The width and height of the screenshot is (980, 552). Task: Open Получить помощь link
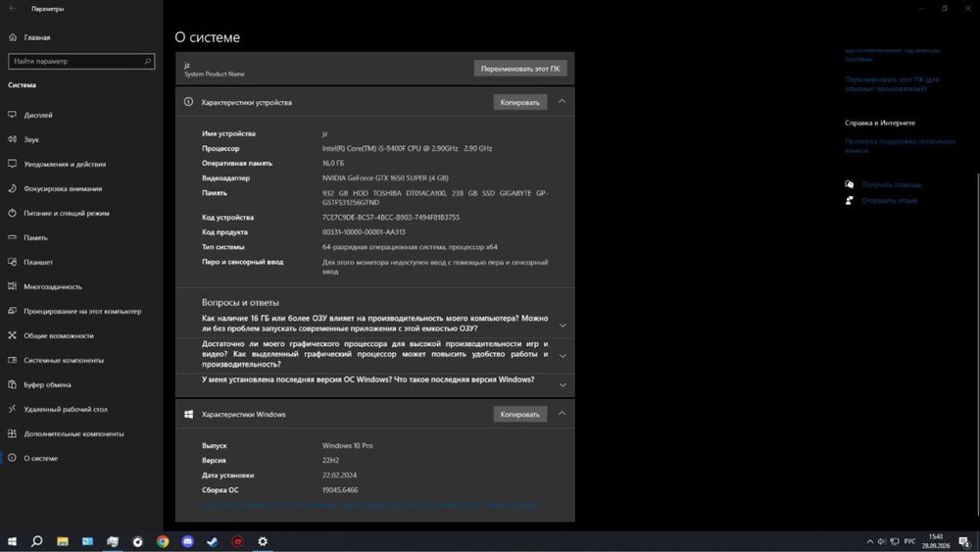(891, 184)
